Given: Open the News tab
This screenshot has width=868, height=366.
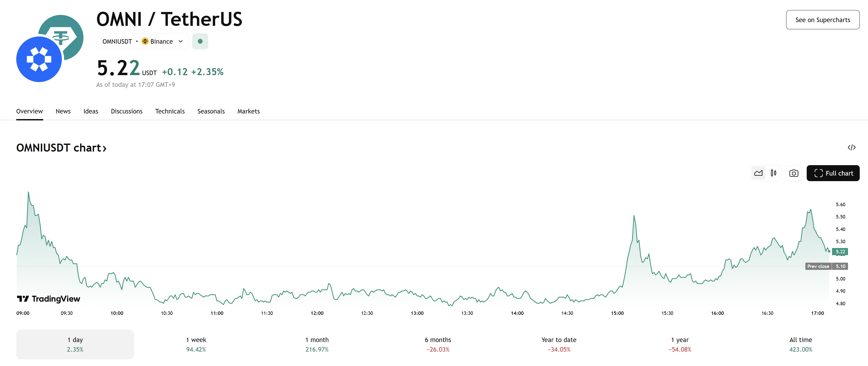Looking at the screenshot, I should point(63,111).
